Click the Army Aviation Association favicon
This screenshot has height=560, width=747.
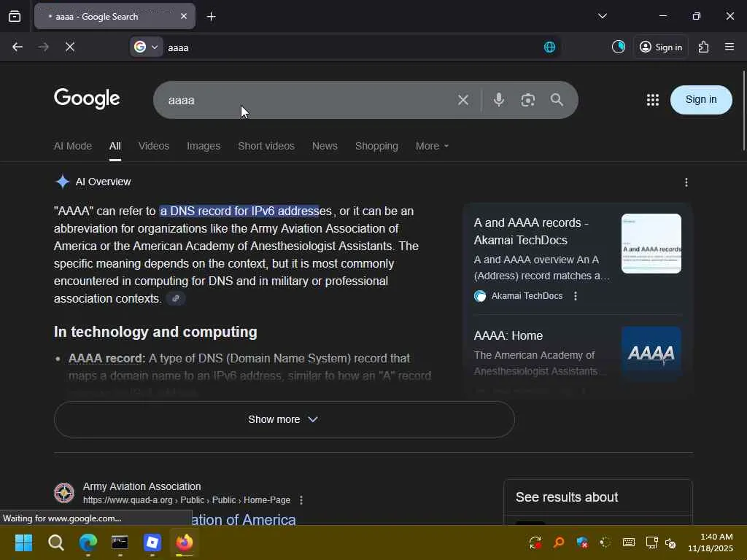[x=64, y=493]
